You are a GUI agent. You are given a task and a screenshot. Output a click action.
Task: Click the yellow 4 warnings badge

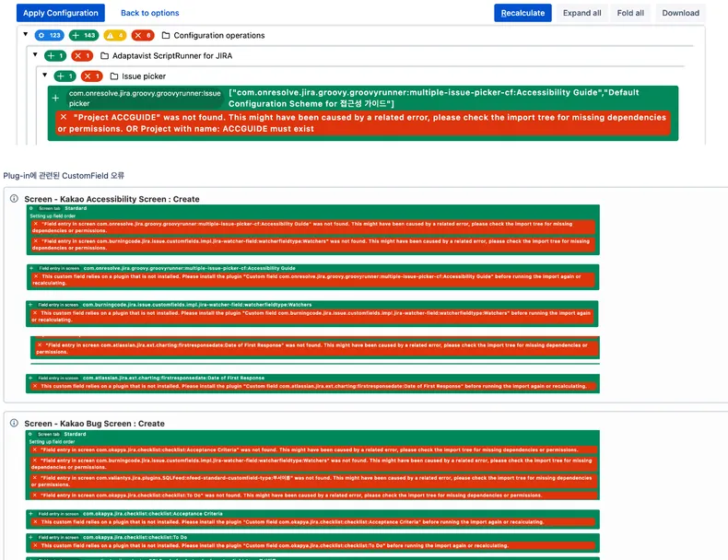click(114, 35)
